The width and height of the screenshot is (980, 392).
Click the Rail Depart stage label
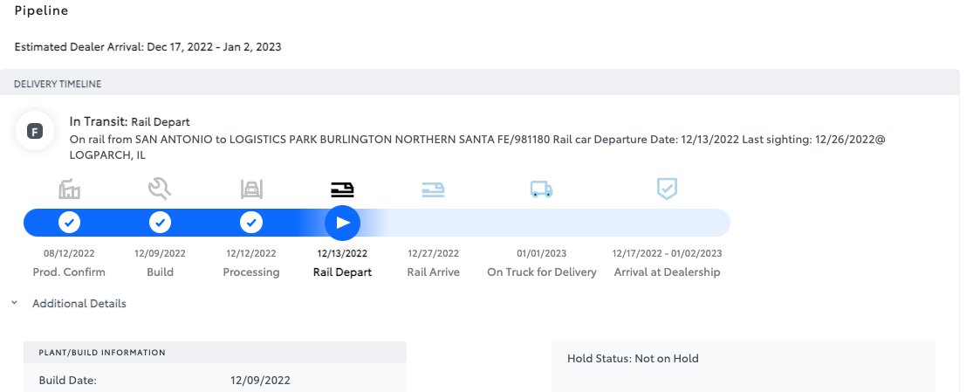pos(342,272)
